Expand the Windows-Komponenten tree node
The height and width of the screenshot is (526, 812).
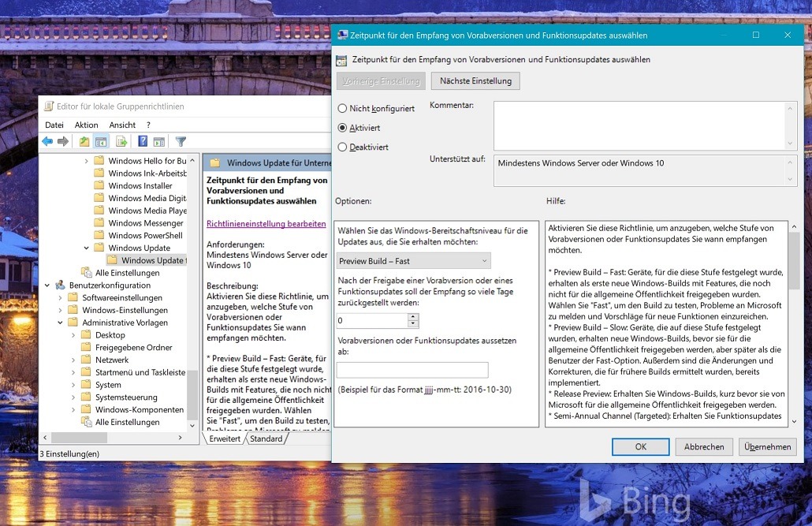pos(73,410)
